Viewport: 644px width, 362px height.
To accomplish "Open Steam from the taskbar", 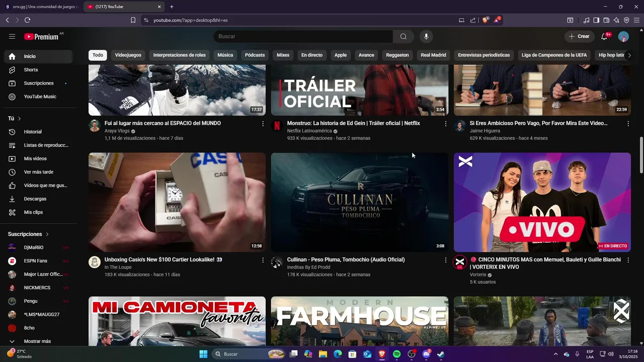I will [440, 354].
